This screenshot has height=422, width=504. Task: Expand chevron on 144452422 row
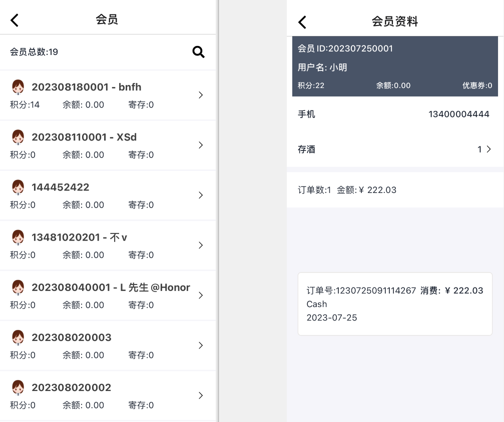(201, 195)
